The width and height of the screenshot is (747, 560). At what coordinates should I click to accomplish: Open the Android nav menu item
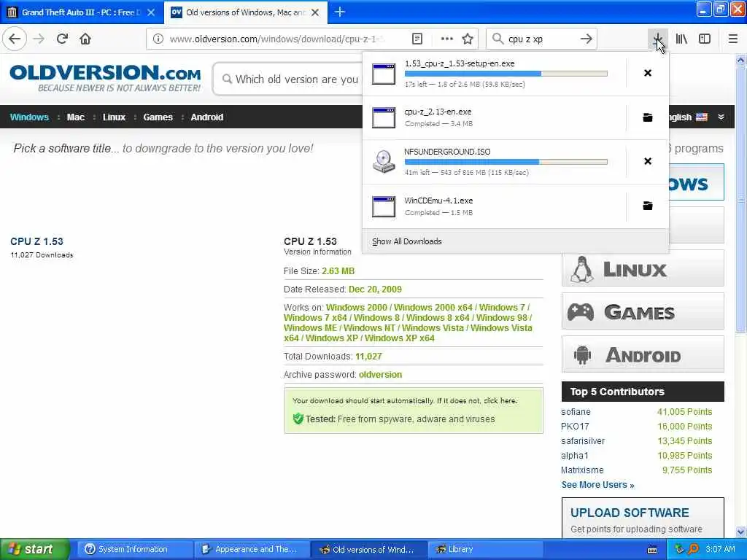coord(206,117)
